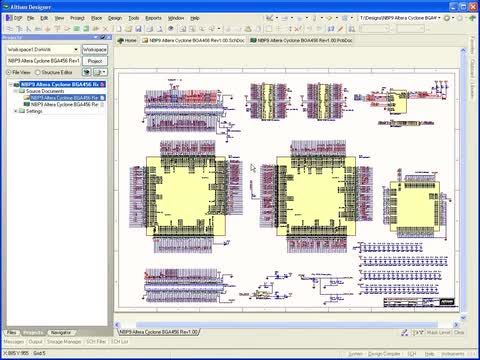Click the bottom sheet tab NBP9 Altera Cyclone
Viewport: 480px width, 360px height.
point(158,332)
